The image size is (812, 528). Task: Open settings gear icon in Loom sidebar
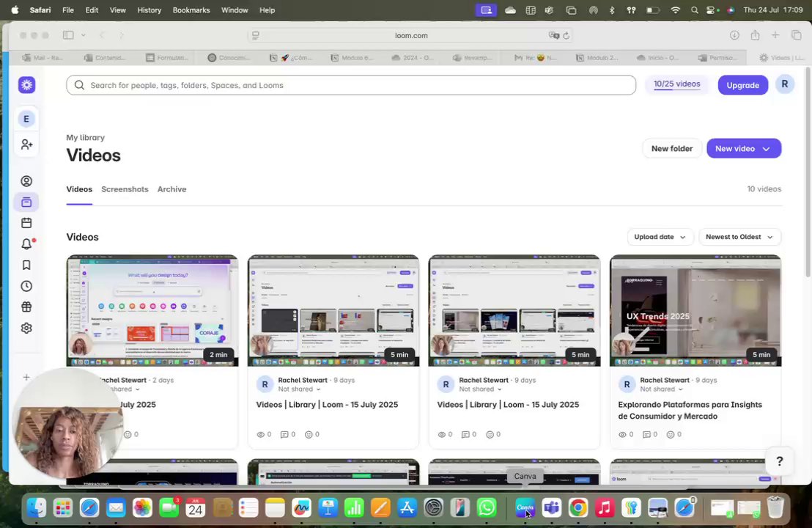26,328
